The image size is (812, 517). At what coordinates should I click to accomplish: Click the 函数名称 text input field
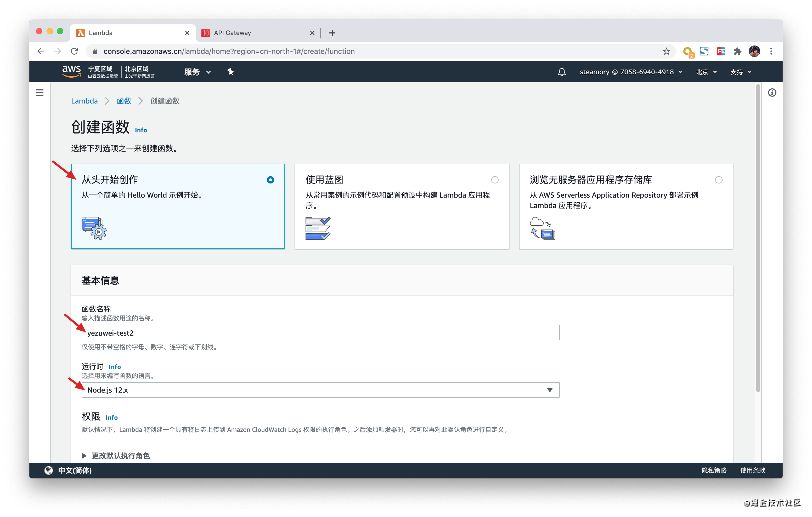(x=320, y=333)
